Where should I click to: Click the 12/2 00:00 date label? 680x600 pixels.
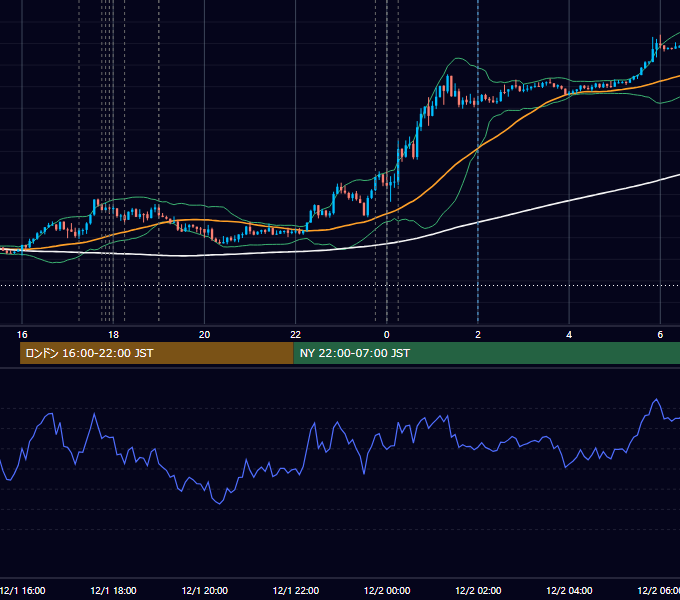pos(387,591)
